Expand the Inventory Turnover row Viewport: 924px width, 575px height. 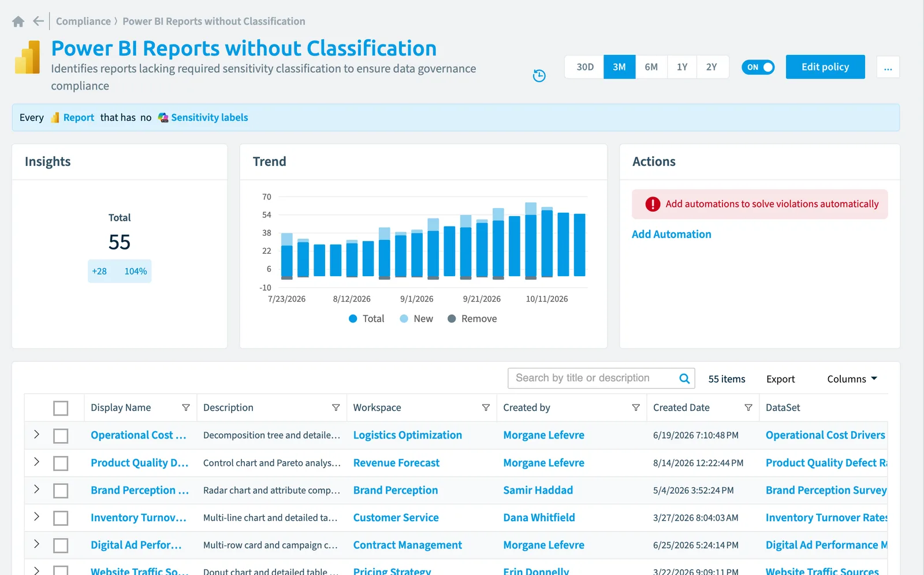click(x=36, y=517)
